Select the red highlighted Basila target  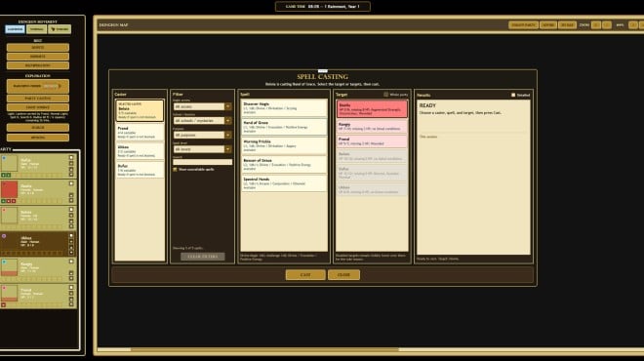pos(372,109)
